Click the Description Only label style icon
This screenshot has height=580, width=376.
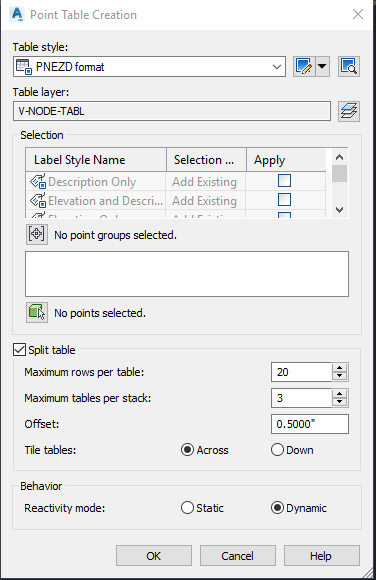(x=38, y=181)
